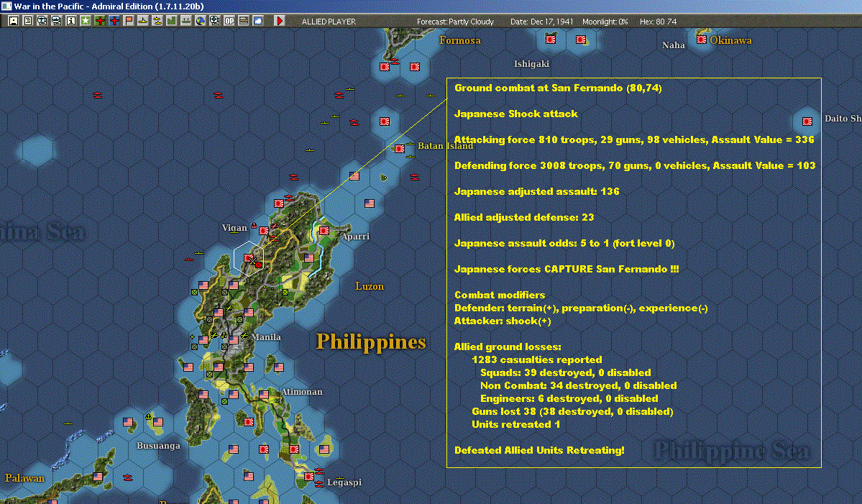Click the Formosa map label
Image resolution: width=862 pixels, height=504 pixels.
click(460, 40)
